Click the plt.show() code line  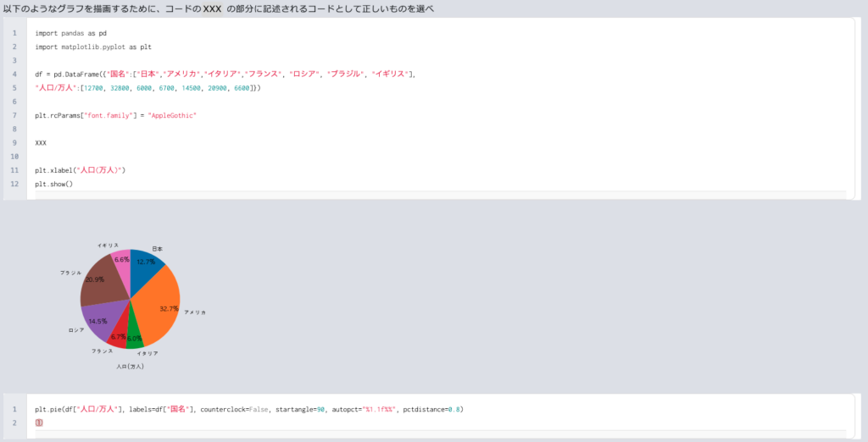54,184
